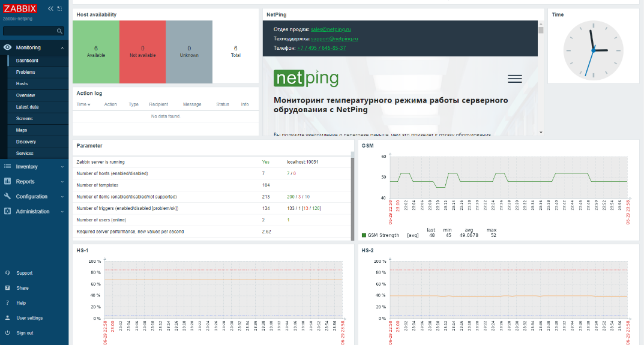644x345 pixels.
Task: Open the Help link
Action: [21, 303]
